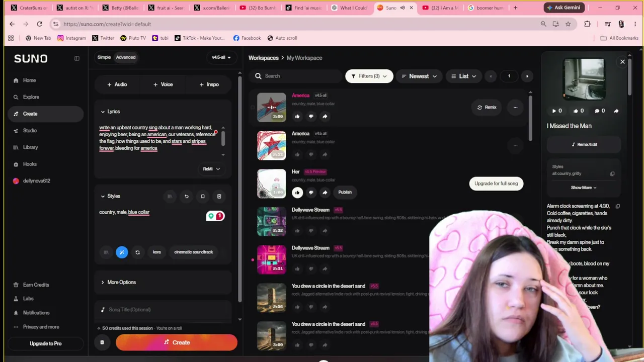Open the Filters (3) dropdown
The width and height of the screenshot is (644, 362).
tap(369, 76)
